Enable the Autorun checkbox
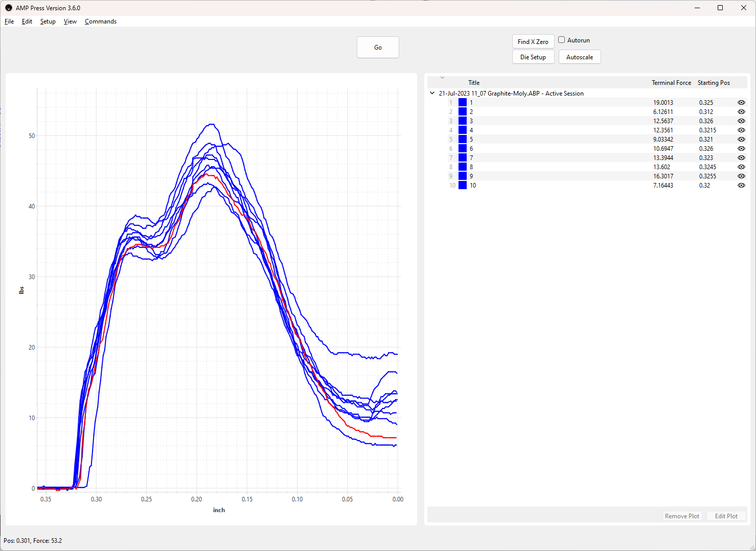The width and height of the screenshot is (756, 551). click(x=561, y=40)
